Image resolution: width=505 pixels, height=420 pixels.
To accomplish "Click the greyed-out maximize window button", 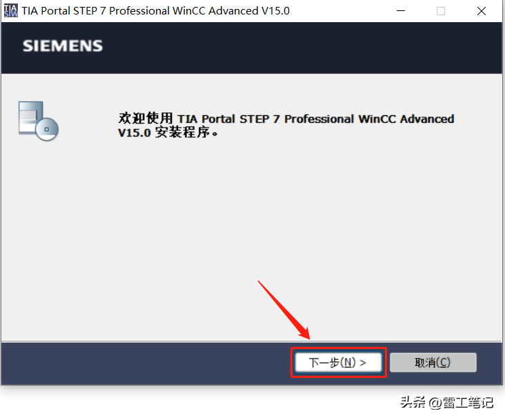I will pyautogui.click(x=441, y=11).
